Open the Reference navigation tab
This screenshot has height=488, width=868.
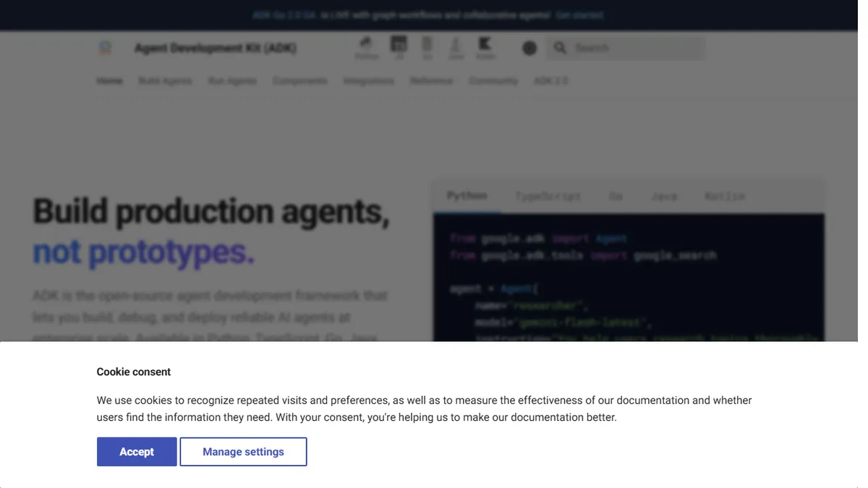[432, 81]
